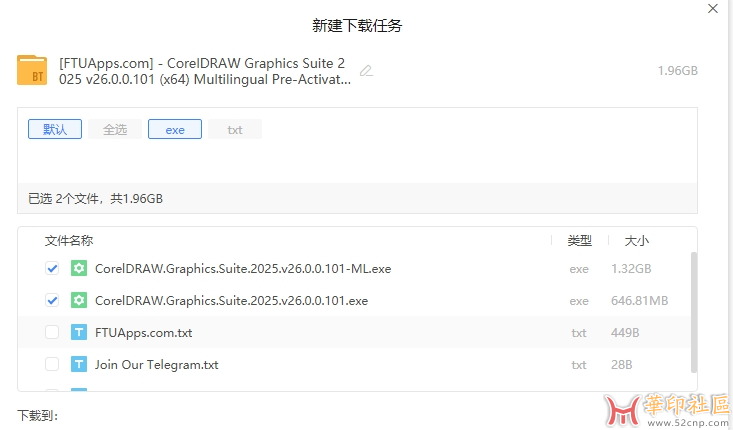Uncheck CorelDRAW v26.0.0.101.exe checkbox
The image size is (733, 430).
tap(52, 301)
